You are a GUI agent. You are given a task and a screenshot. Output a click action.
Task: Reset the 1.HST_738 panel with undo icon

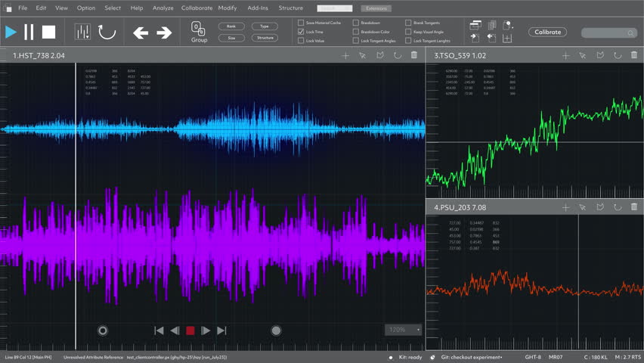coord(397,55)
